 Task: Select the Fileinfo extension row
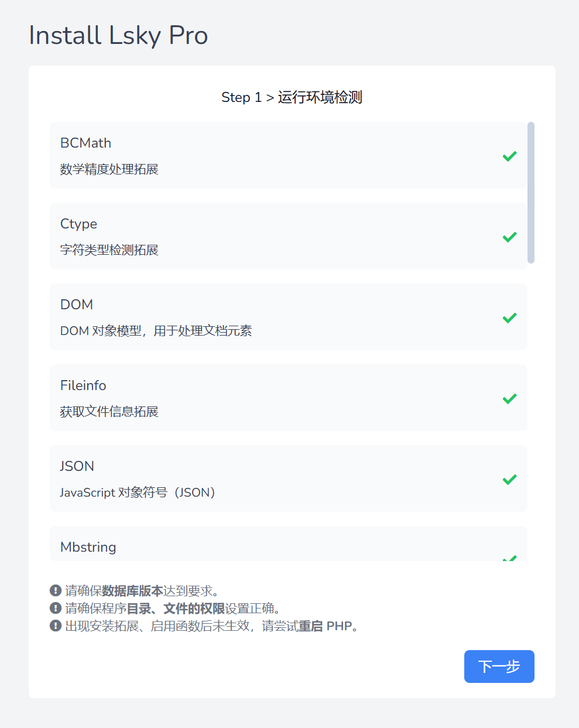[x=288, y=398]
